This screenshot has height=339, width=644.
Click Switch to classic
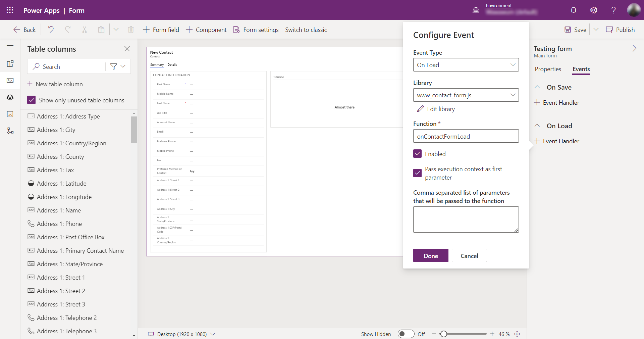[306, 30]
